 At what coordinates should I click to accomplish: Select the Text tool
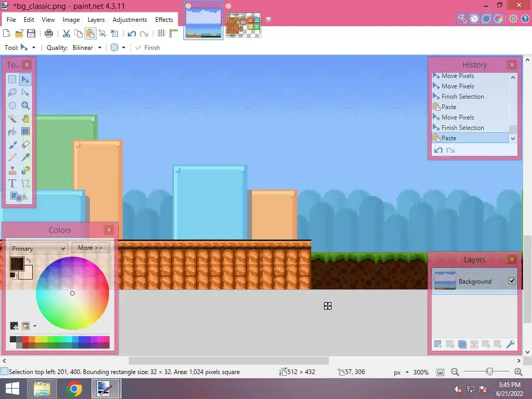click(x=12, y=183)
